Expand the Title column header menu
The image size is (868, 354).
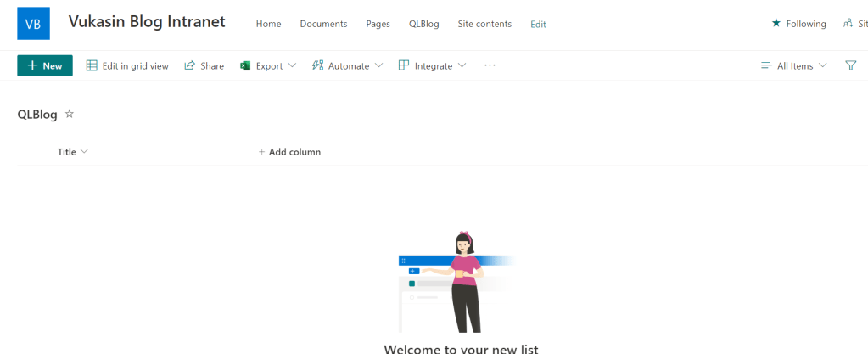73,152
